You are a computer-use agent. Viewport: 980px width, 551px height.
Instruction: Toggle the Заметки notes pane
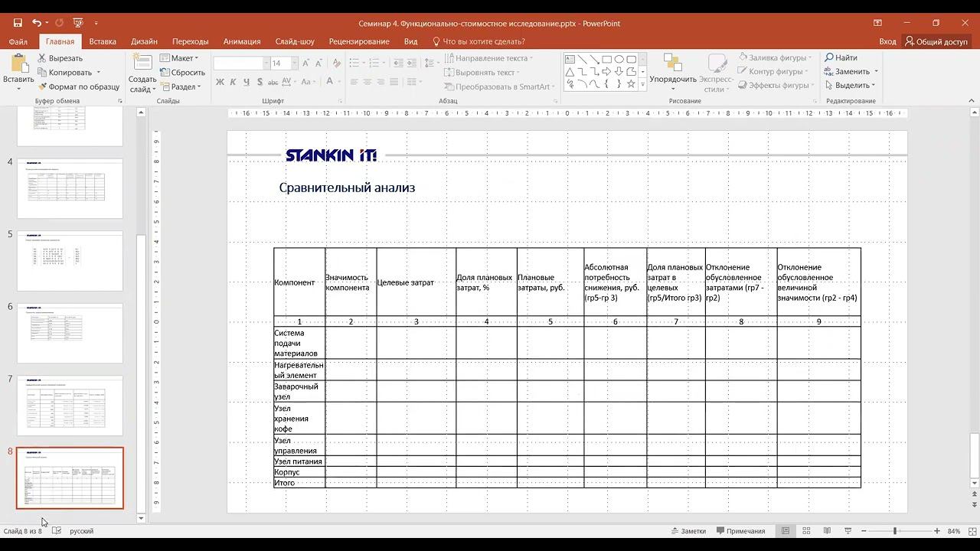688,531
